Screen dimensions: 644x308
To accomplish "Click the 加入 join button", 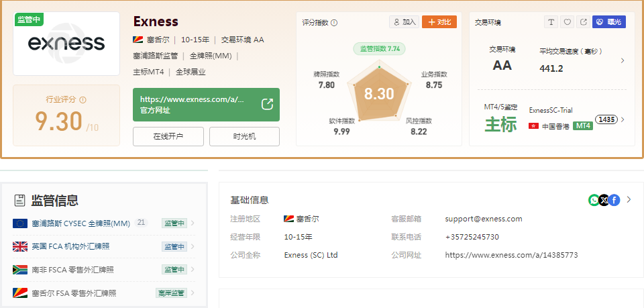I will click(x=404, y=22).
